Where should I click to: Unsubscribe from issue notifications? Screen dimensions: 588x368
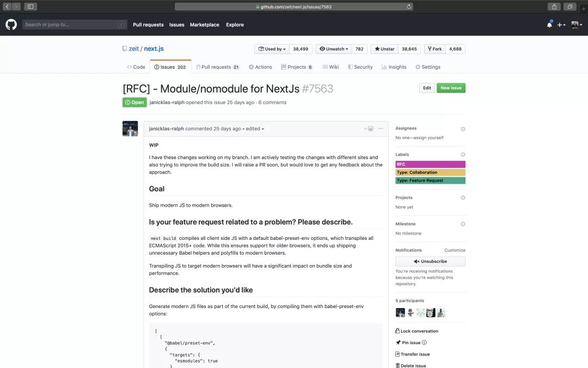point(430,261)
